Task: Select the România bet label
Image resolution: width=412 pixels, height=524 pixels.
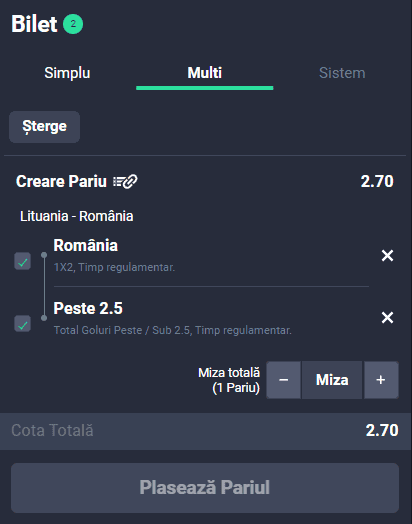Action: click(86, 245)
